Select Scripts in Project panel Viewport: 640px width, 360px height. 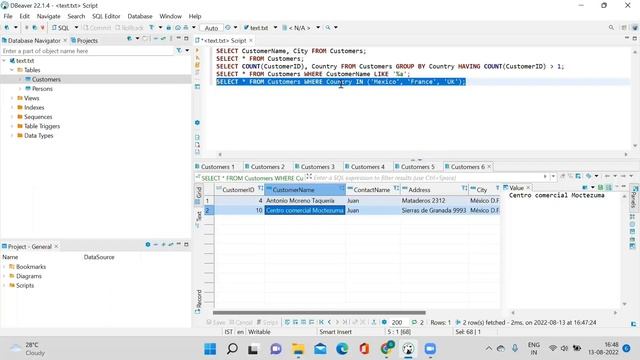(x=24, y=285)
